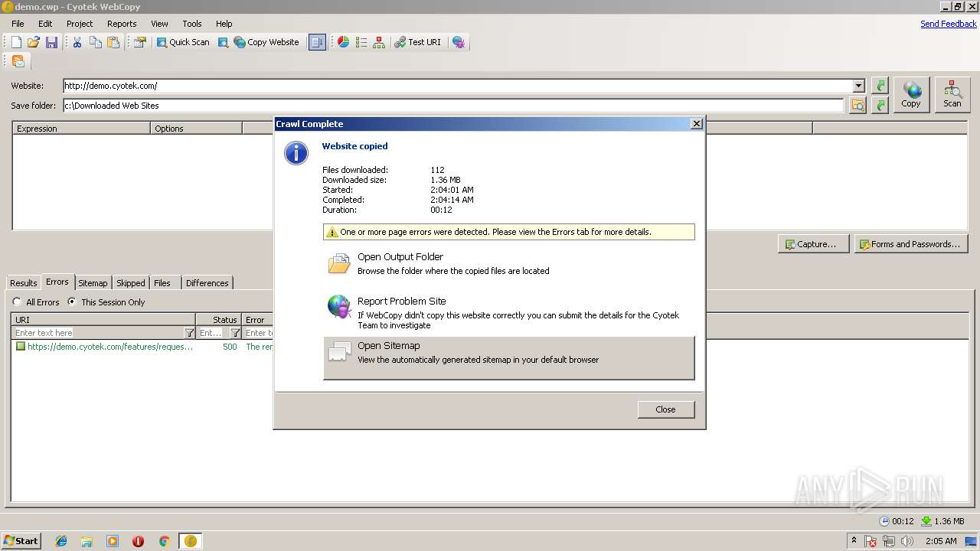Image resolution: width=980 pixels, height=551 pixels.
Task: Start a Quick Scan from toolbar
Action: click(183, 42)
